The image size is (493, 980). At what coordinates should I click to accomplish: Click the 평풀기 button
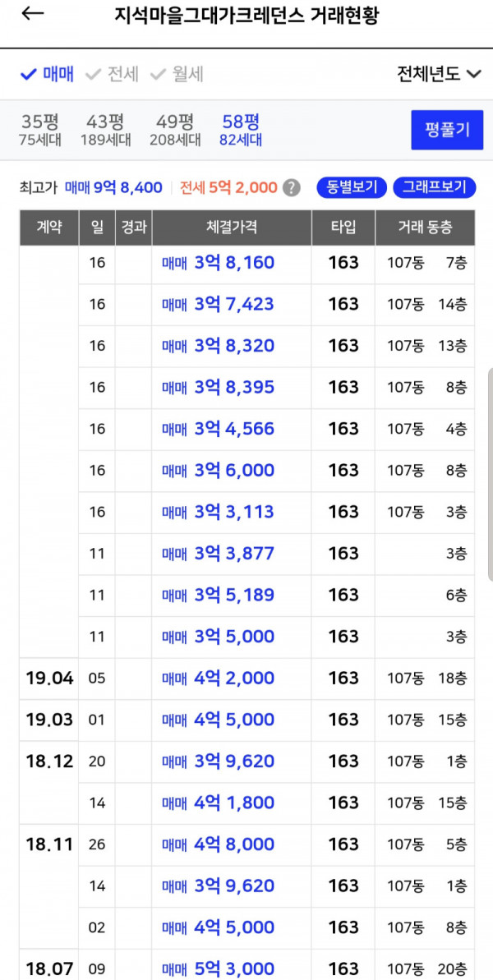(447, 130)
